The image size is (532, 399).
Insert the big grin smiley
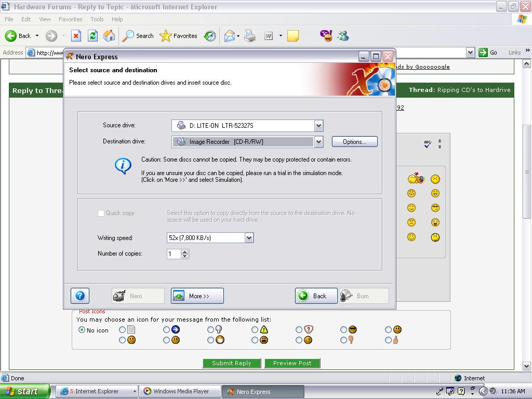[x=435, y=193]
